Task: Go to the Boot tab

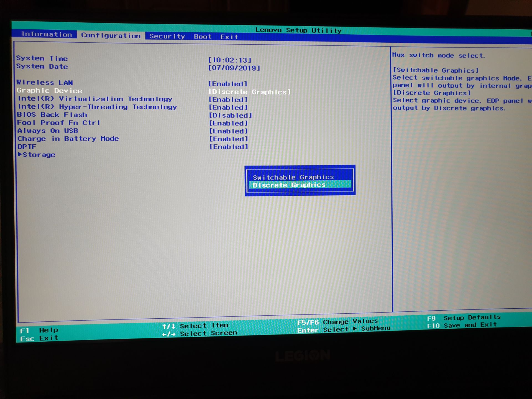Action: pos(203,37)
